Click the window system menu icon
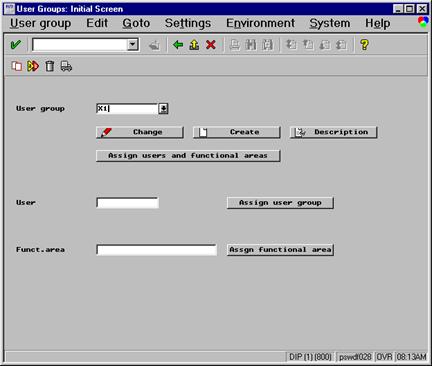Viewport: 432px width, 366px height. (x=9, y=9)
